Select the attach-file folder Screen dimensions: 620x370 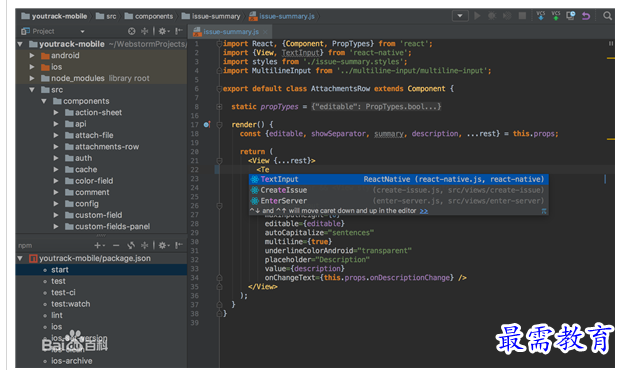[x=89, y=135]
